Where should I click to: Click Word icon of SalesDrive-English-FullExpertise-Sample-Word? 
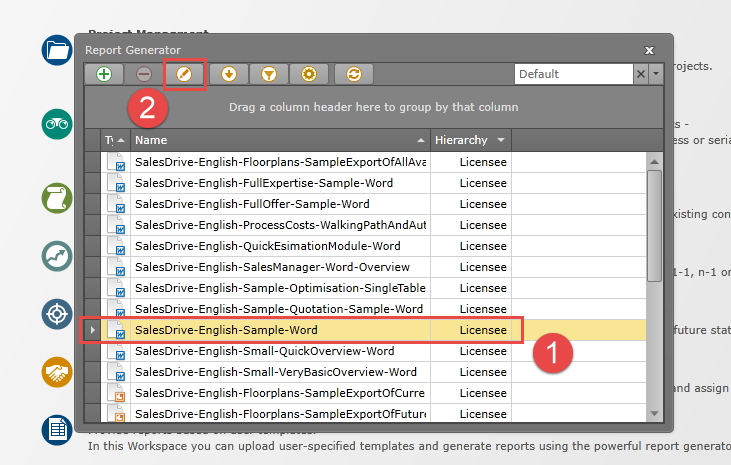coord(116,183)
